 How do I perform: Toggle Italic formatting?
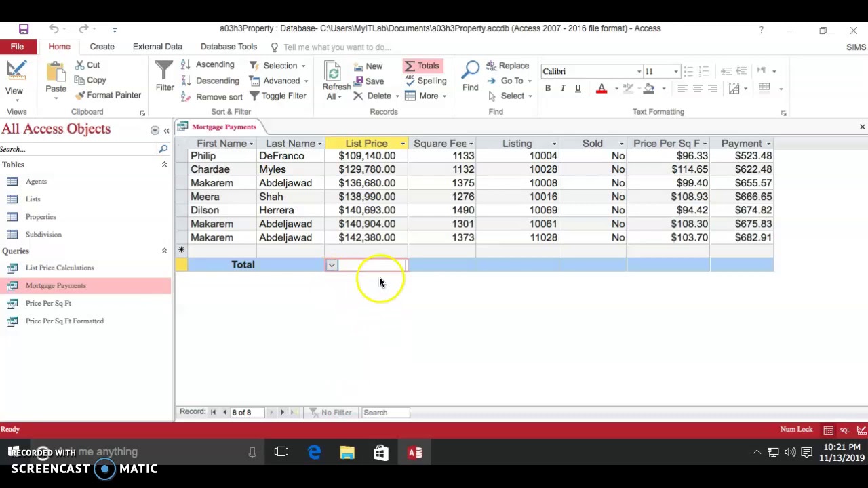click(563, 89)
